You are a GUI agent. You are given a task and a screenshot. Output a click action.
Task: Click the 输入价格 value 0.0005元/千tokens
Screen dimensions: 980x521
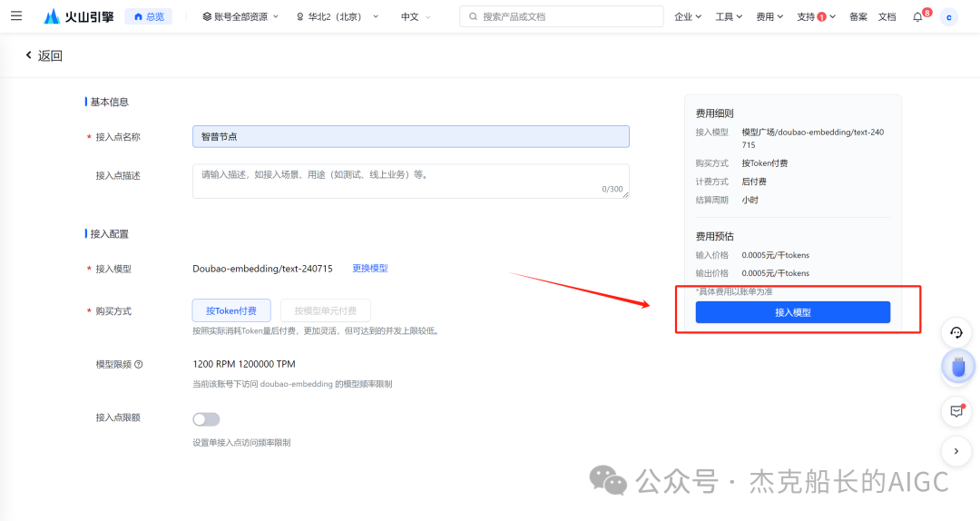point(775,255)
